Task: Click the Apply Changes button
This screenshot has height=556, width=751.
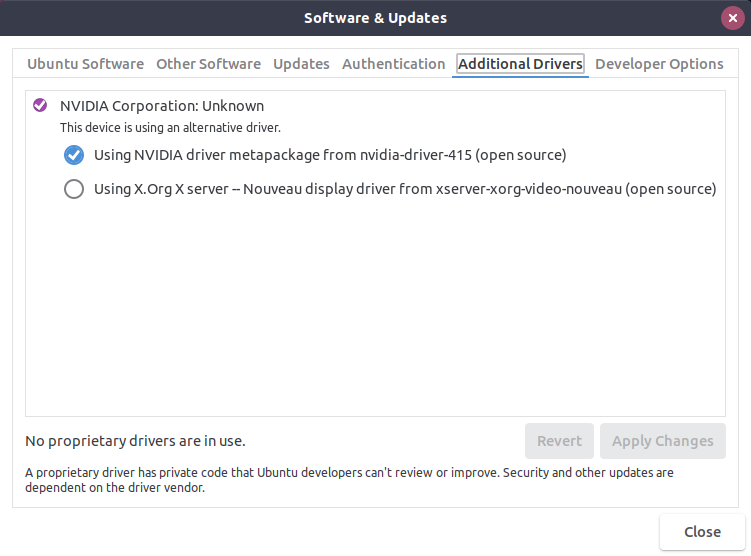Action: coord(663,441)
